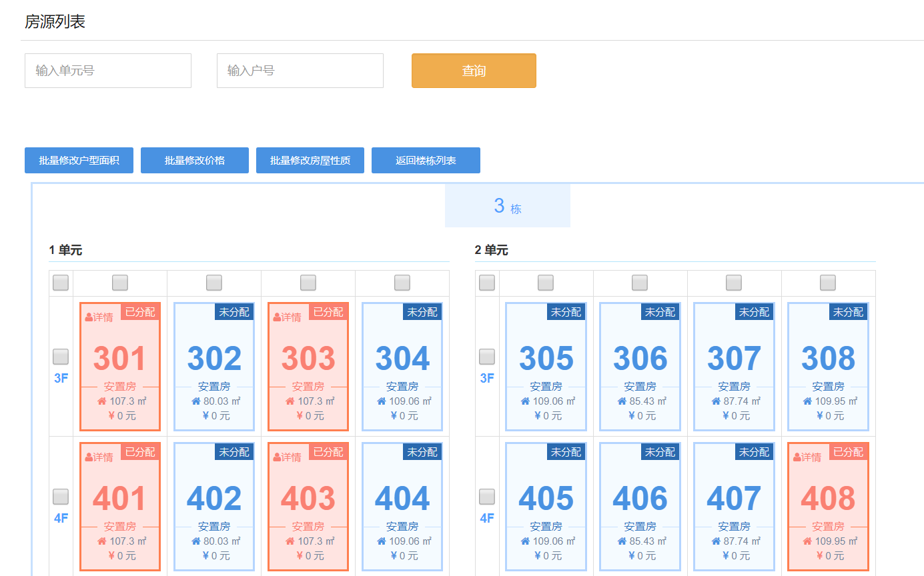Open details icon on room 301

tap(89, 317)
